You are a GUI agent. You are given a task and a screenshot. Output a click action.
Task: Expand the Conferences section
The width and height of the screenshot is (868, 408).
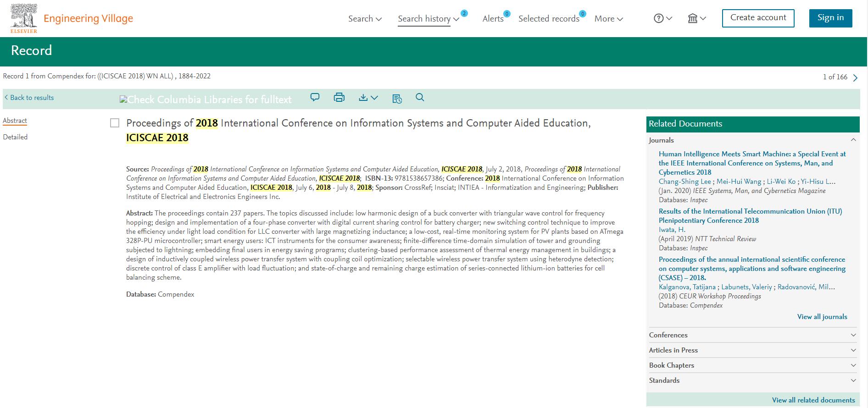click(752, 335)
